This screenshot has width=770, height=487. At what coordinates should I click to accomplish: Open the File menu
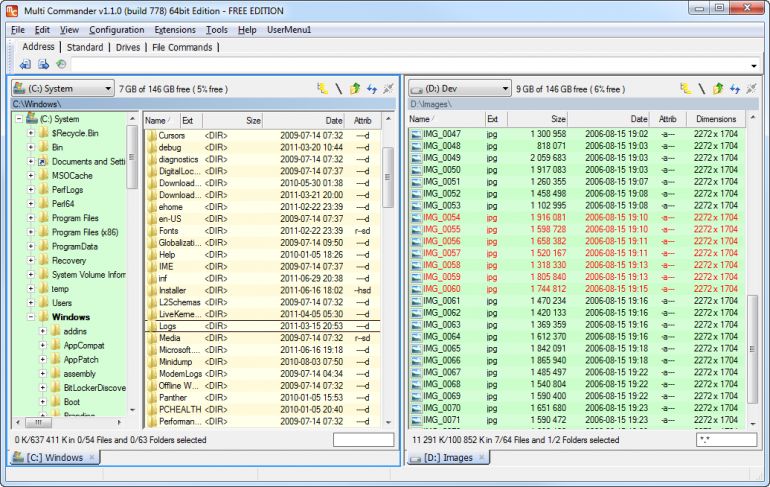18,30
